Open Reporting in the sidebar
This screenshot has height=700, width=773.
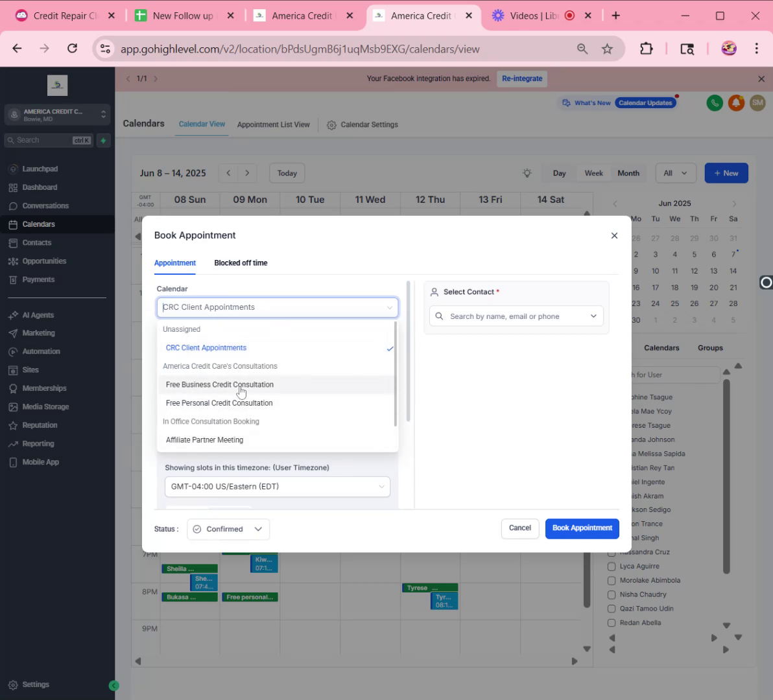click(38, 443)
